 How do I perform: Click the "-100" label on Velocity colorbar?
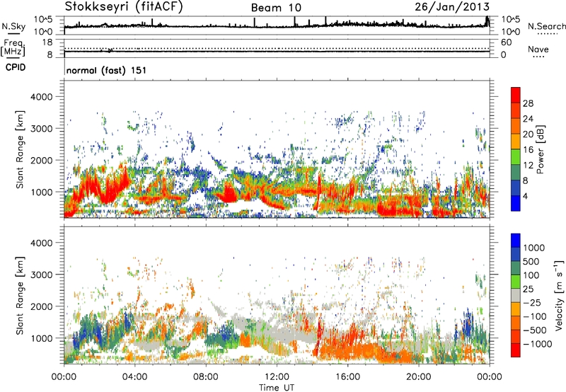click(x=535, y=316)
